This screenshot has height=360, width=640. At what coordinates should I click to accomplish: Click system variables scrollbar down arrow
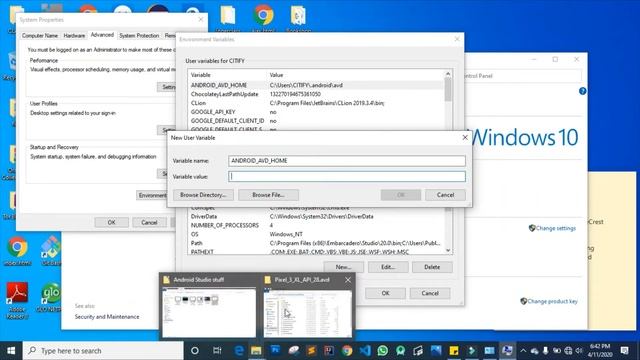point(448,250)
